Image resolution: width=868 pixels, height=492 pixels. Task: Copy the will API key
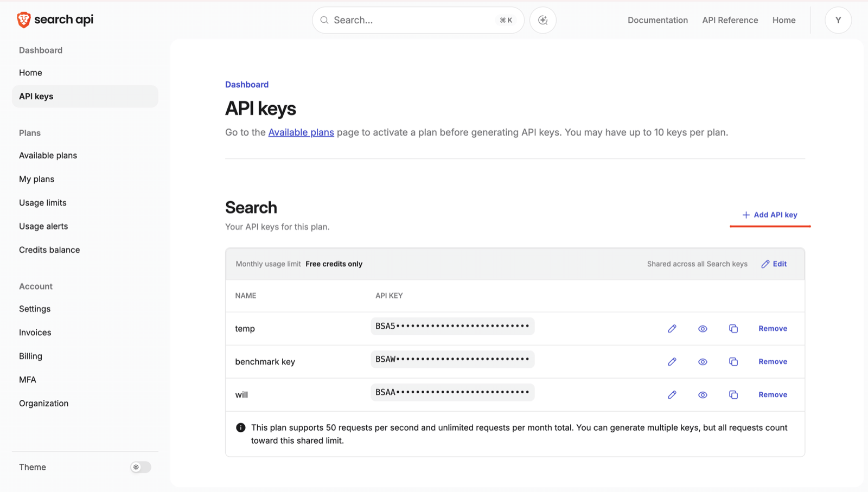[733, 395]
